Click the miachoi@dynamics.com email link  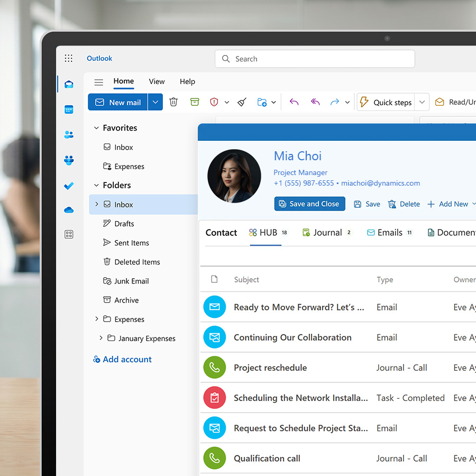[x=380, y=183]
